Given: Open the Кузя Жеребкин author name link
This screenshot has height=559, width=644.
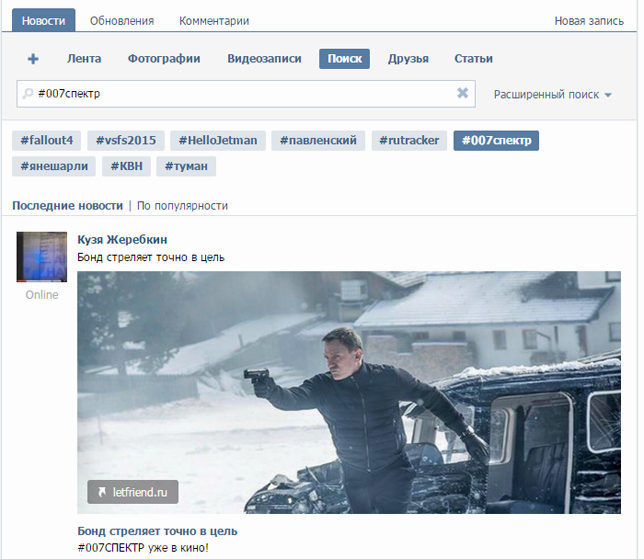Looking at the screenshot, I should [122, 239].
